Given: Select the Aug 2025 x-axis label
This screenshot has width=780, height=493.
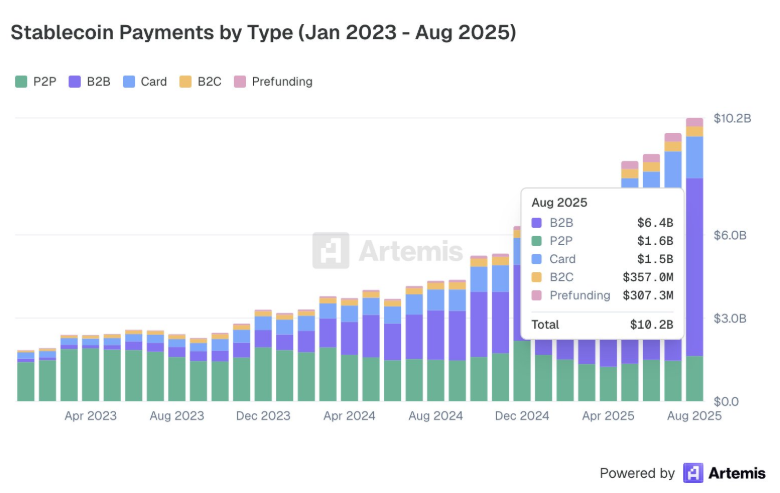Looking at the screenshot, I should coord(694,415).
